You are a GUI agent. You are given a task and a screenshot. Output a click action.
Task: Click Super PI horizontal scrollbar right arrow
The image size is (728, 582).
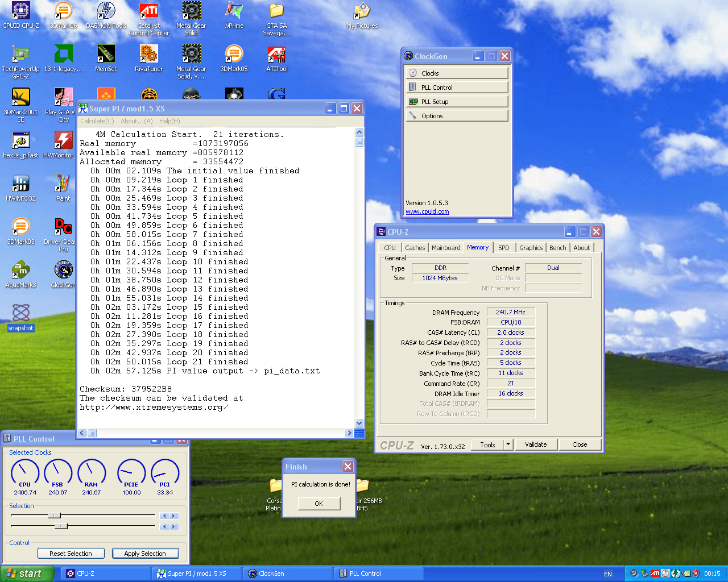click(x=349, y=433)
